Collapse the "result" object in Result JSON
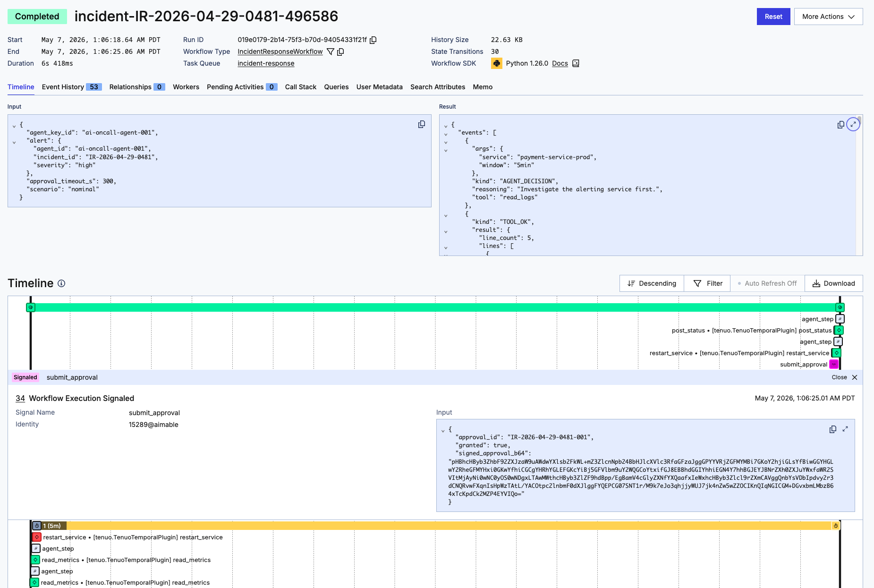 click(x=446, y=231)
